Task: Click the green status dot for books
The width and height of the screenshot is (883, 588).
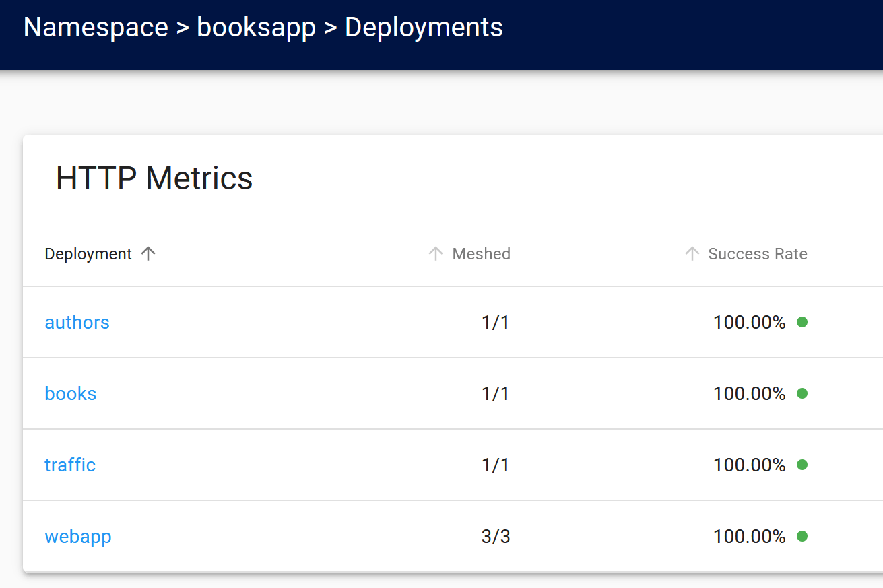Action: [x=802, y=393]
